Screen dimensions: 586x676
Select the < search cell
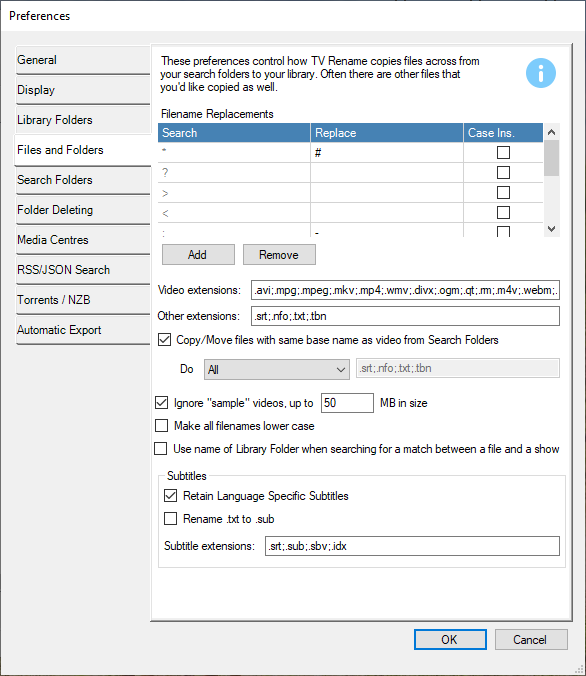click(x=234, y=212)
